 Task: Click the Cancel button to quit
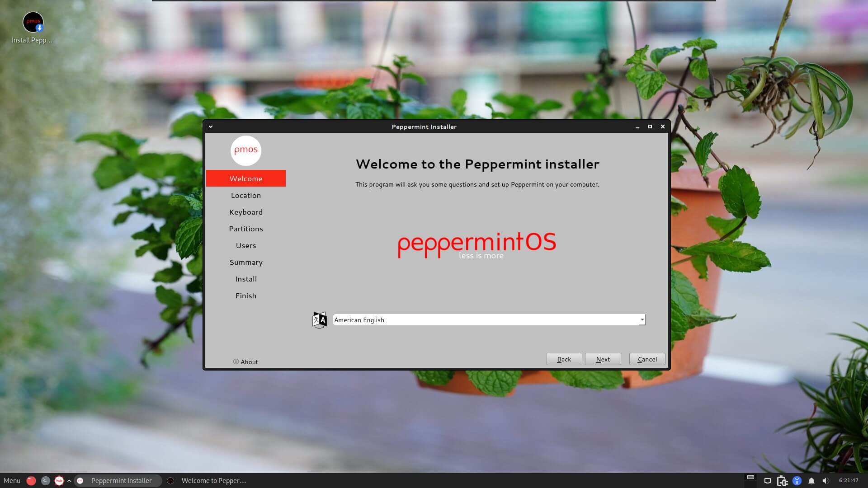[647, 359]
